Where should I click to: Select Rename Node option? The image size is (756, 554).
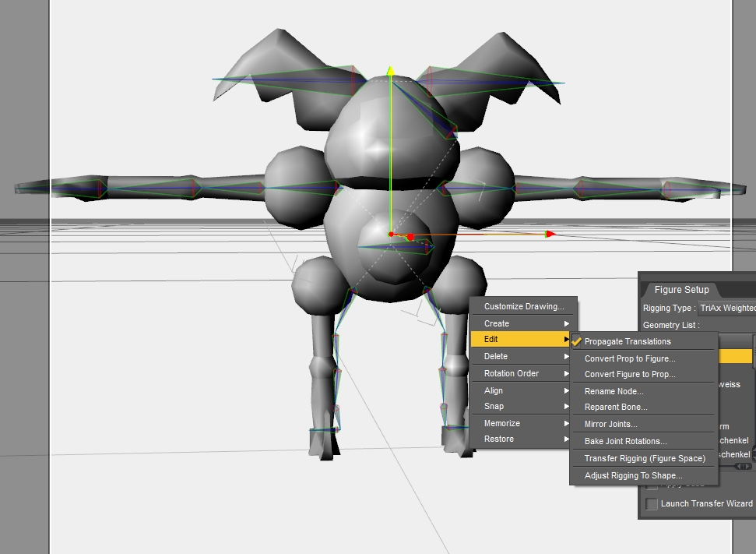coord(644,391)
